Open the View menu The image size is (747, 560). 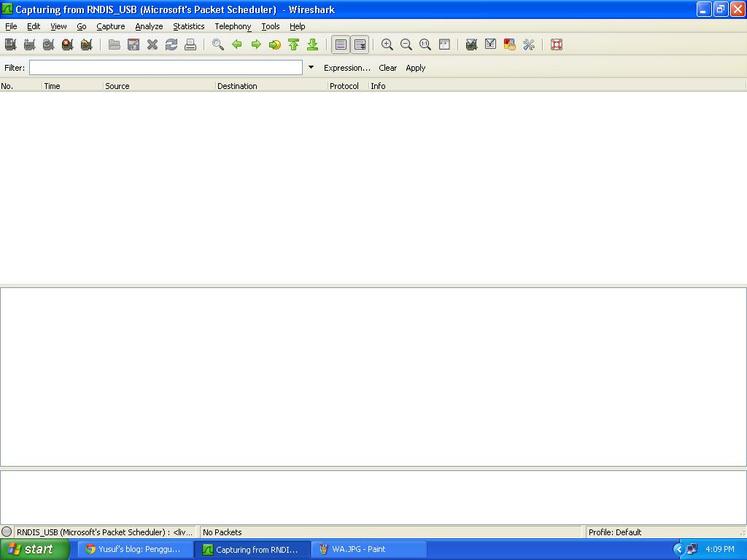(x=58, y=27)
